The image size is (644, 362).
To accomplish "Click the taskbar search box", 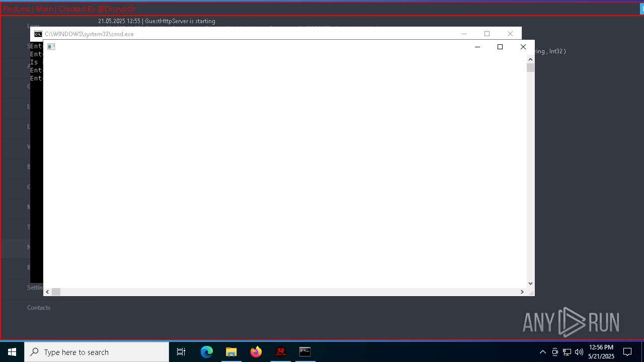I will point(97,352).
